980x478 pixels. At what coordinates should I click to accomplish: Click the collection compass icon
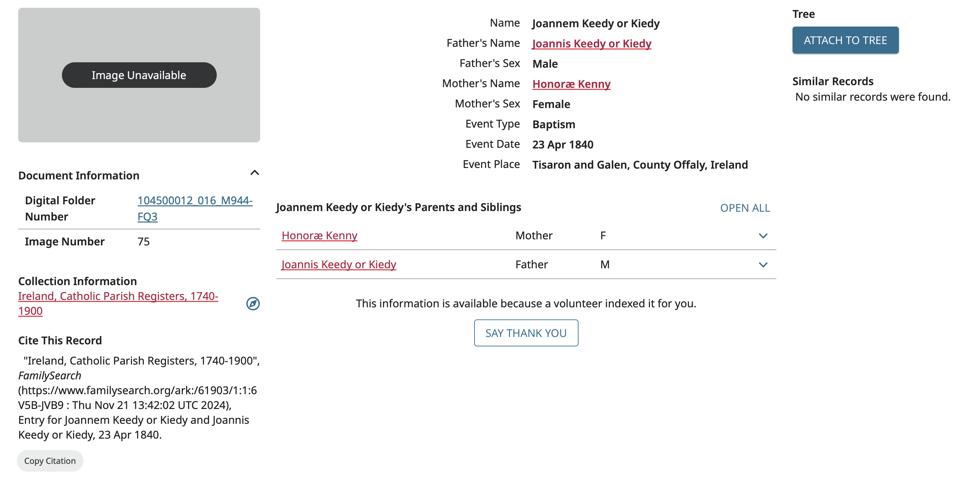click(253, 303)
